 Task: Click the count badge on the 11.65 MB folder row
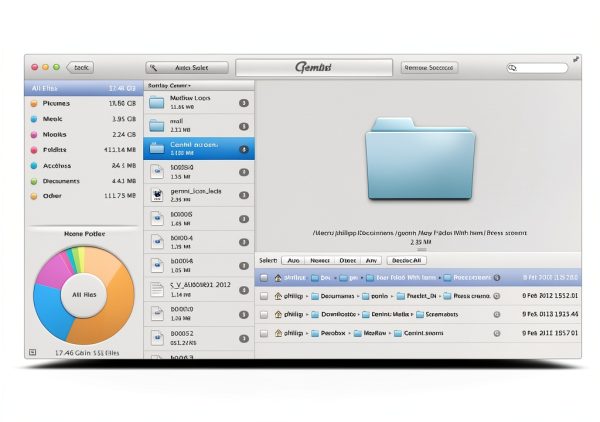click(x=244, y=103)
